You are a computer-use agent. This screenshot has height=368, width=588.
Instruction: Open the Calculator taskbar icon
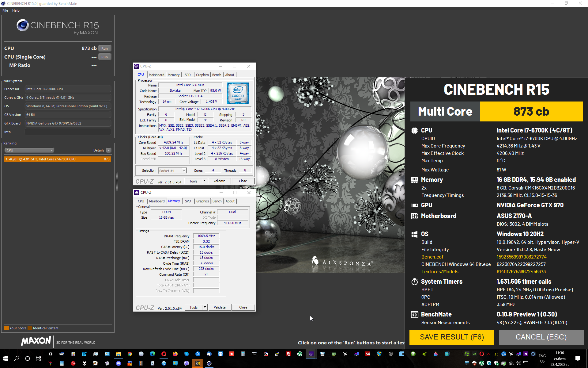tap(243, 354)
